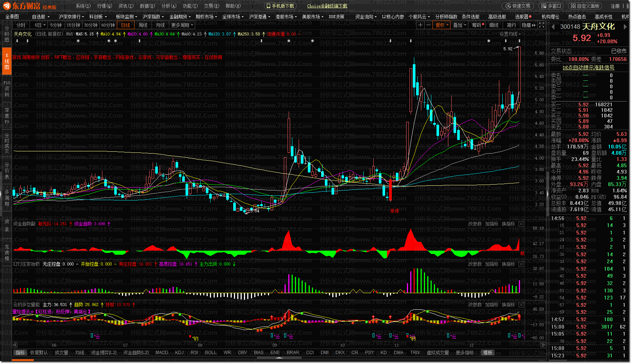Click the zoom-out minus icon on chart toolbar

click(x=428, y=25)
